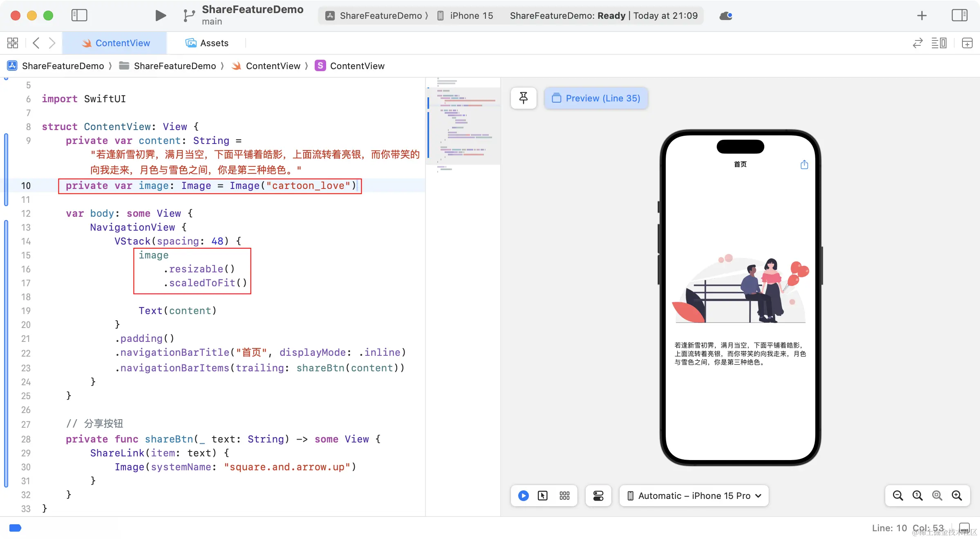
Task: Tap share icon in phone preview
Action: pyautogui.click(x=804, y=164)
